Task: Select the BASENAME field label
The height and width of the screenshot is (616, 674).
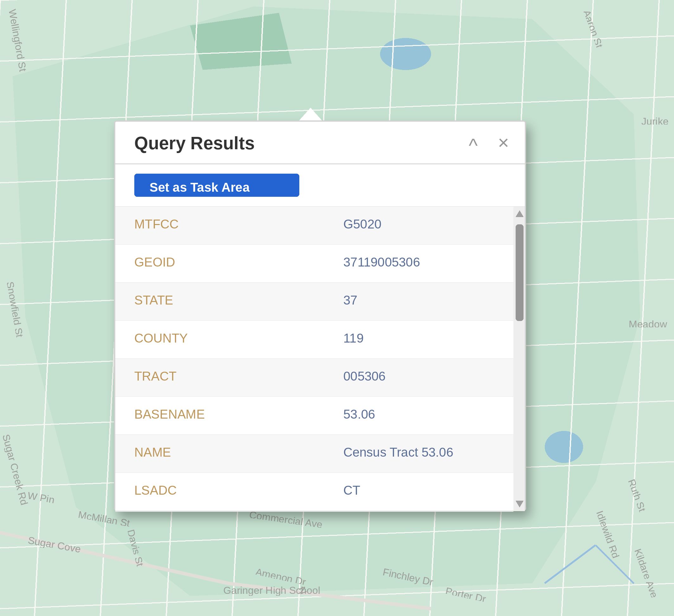Action: (169, 415)
